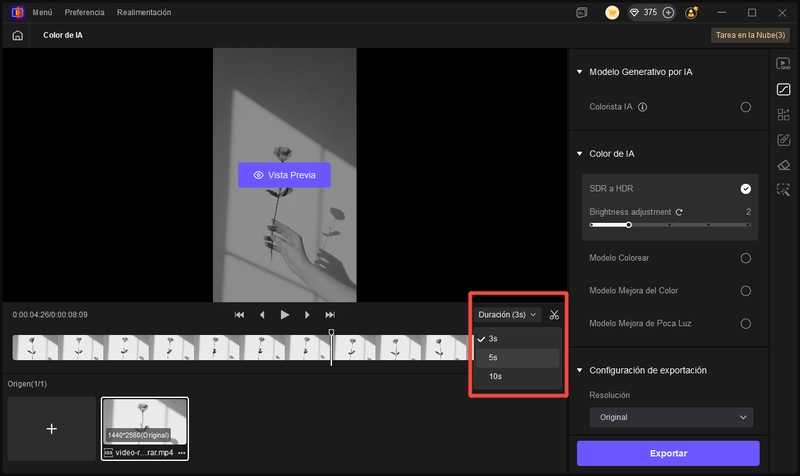The width and height of the screenshot is (800, 476).
Task: Step back one frame
Action: (x=262, y=315)
